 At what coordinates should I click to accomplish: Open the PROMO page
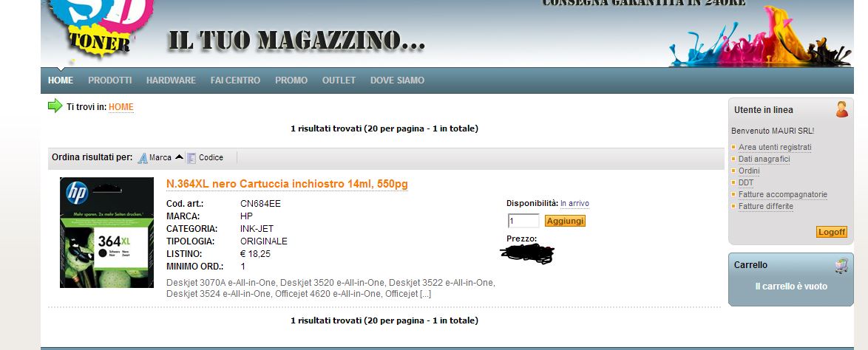tap(291, 80)
